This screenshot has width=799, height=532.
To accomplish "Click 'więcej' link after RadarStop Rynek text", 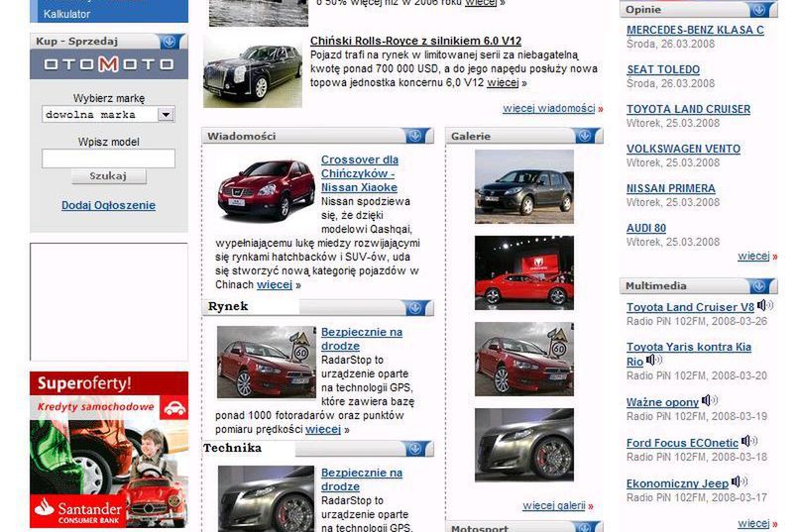I will point(323,429).
